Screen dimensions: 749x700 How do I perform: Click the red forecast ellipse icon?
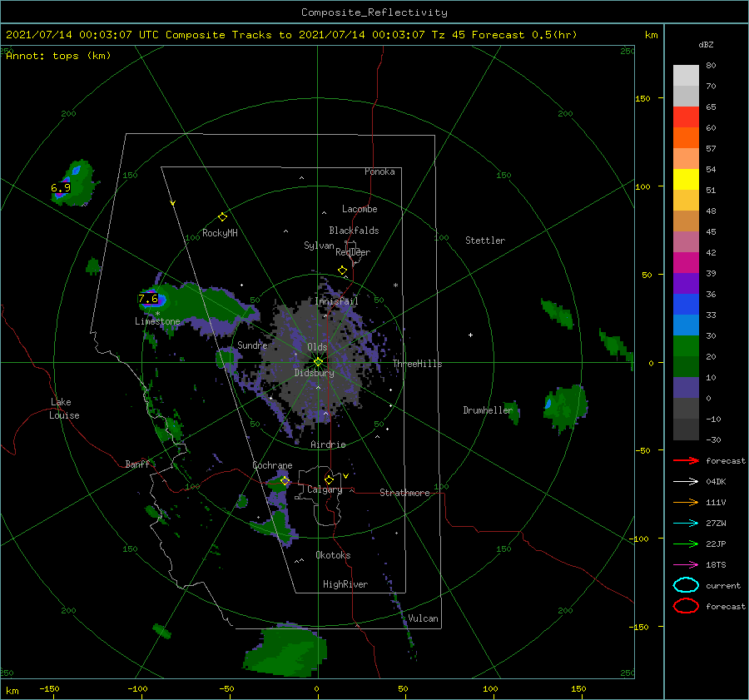(x=686, y=606)
